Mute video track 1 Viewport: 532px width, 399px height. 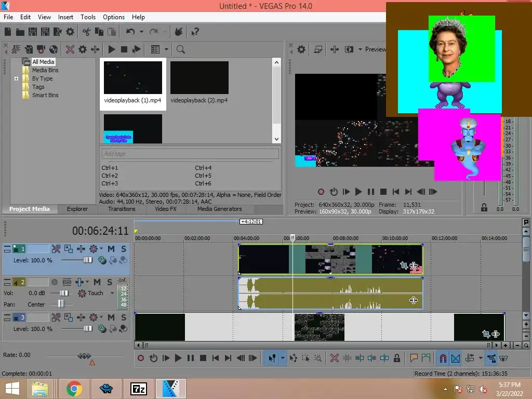click(111, 249)
